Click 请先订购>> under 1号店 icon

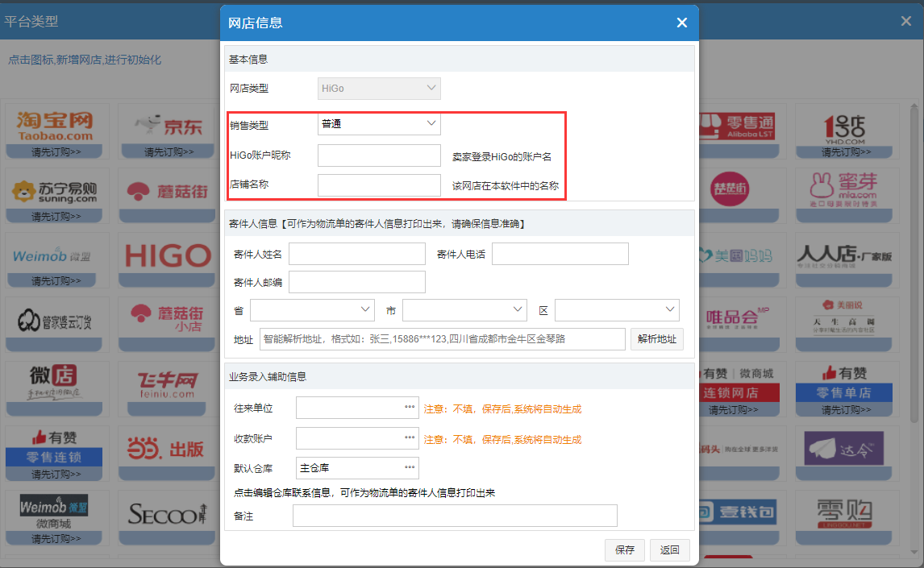(847, 152)
